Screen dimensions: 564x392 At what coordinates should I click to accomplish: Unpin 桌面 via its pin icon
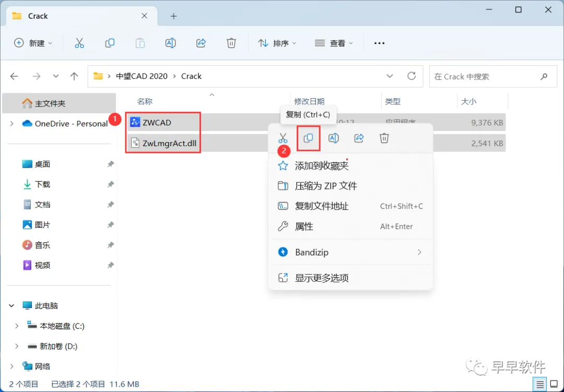tap(110, 164)
